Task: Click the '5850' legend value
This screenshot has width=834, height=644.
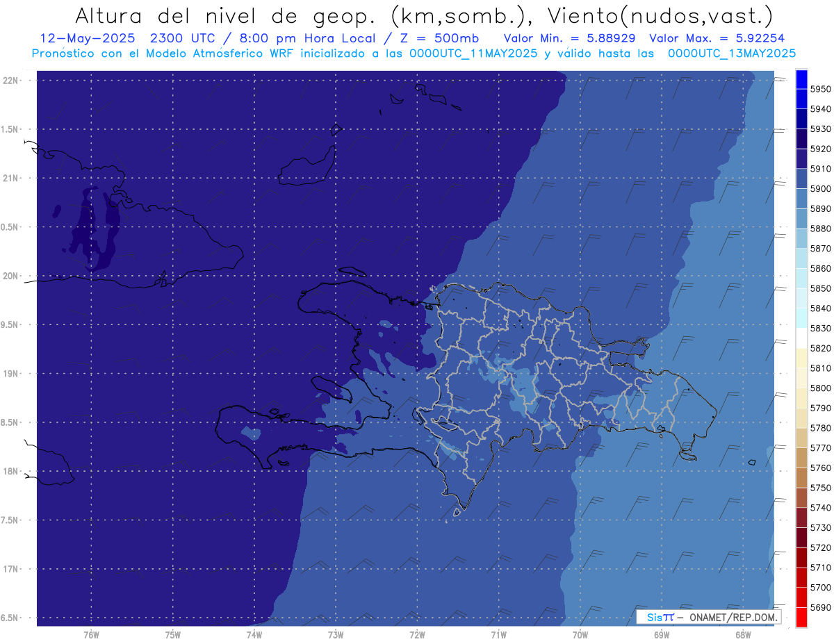Action: [821, 288]
